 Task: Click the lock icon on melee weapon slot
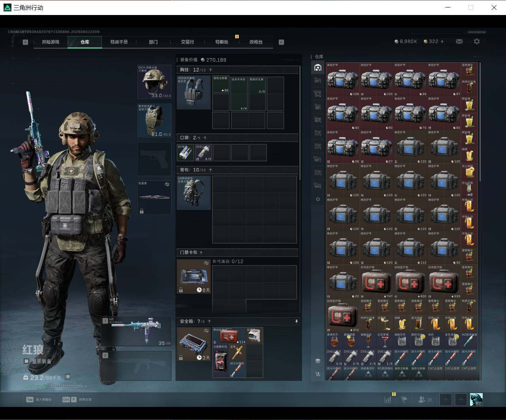(142, 211)
